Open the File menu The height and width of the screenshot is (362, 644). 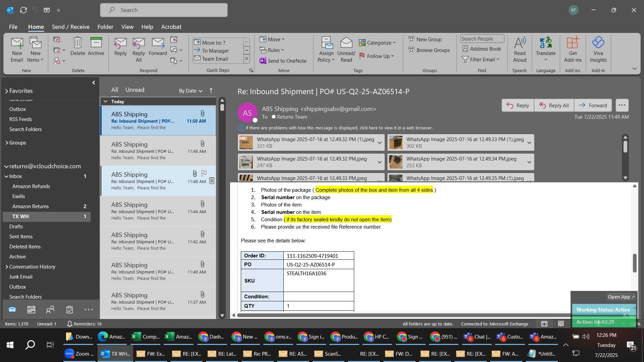[13, 27]
